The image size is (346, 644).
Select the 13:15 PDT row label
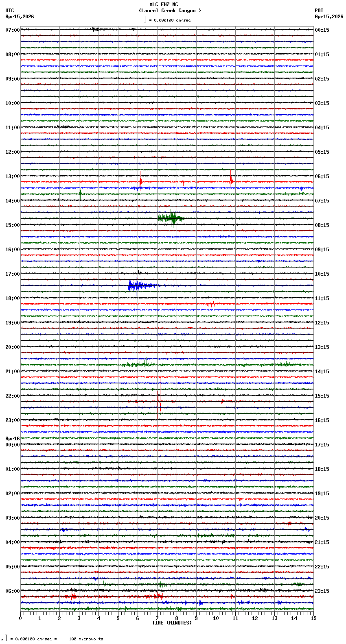tap(322, 347)
